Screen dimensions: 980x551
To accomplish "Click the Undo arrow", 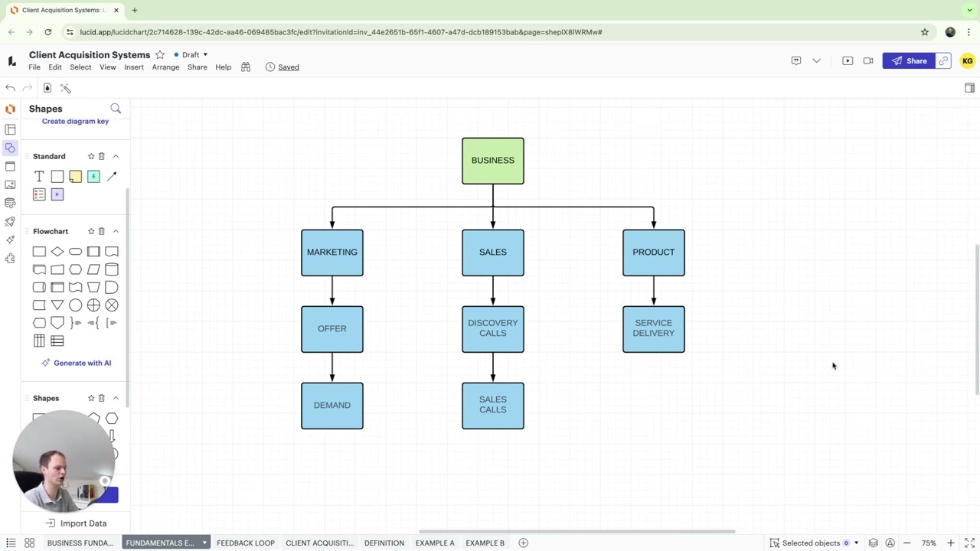I will point(10,88).
